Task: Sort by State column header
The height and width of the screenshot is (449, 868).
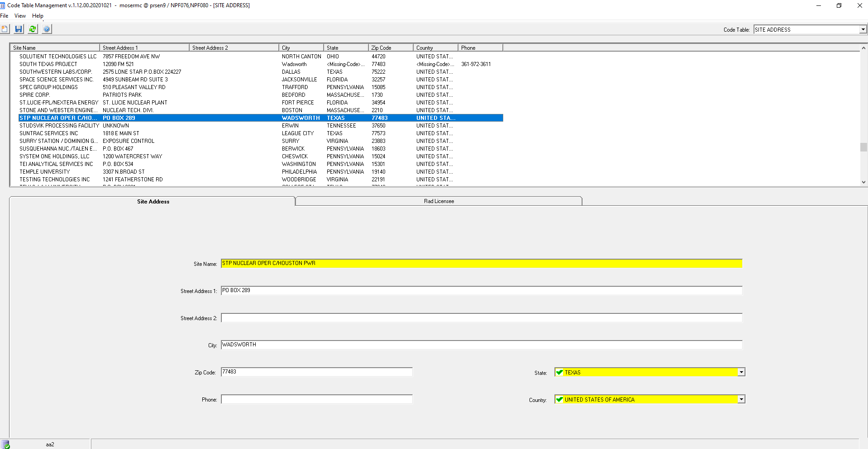Action: 346,47
